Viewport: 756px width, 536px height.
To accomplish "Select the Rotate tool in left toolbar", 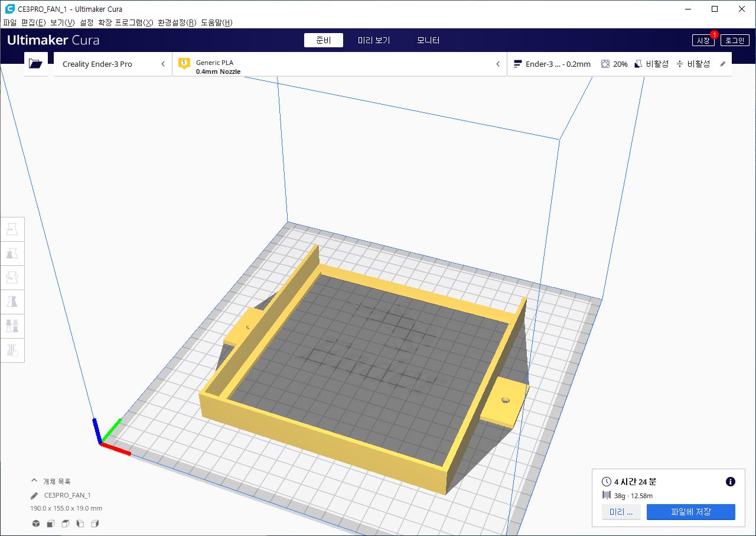I will [12, 278].
